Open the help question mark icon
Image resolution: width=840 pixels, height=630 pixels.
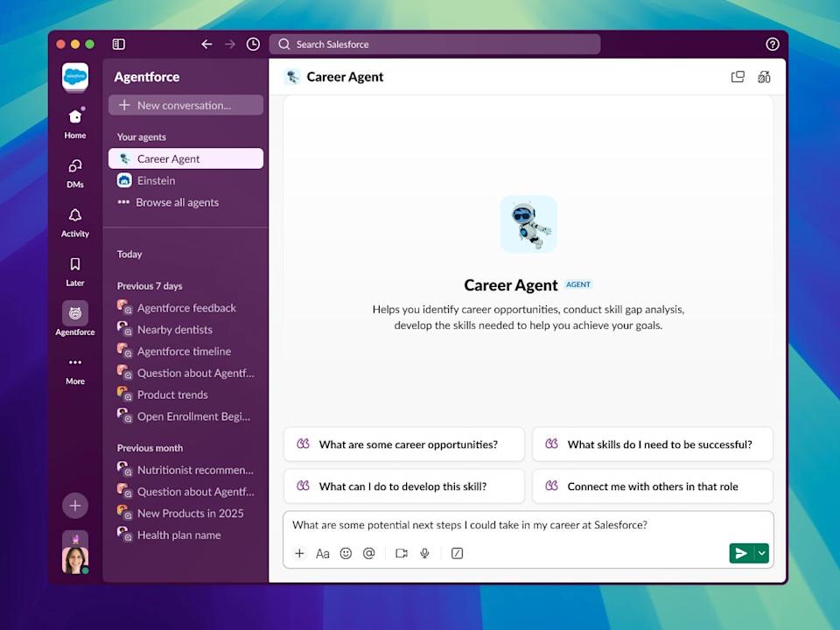772,44
